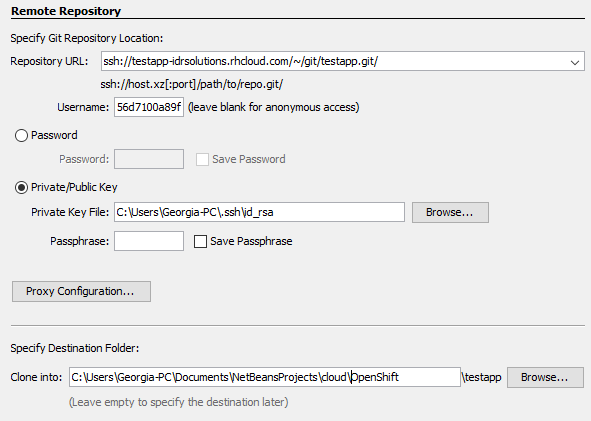Click the Specify Destination Folder label
Screen dimensions: 591x421
click(75, 348)
